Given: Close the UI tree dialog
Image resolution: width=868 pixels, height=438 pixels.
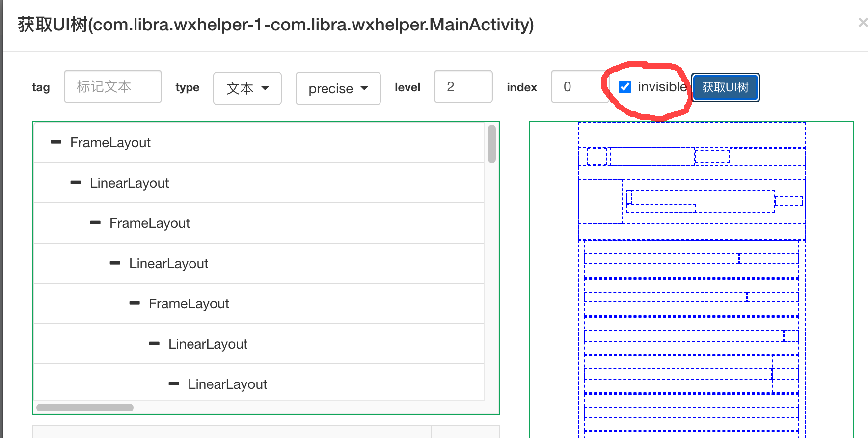Looking at the screenshot, I should tap(862, 23).
